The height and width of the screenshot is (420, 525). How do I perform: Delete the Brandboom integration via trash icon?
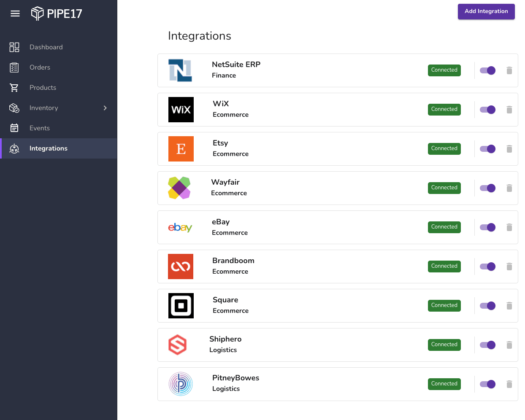click(509, 267)
